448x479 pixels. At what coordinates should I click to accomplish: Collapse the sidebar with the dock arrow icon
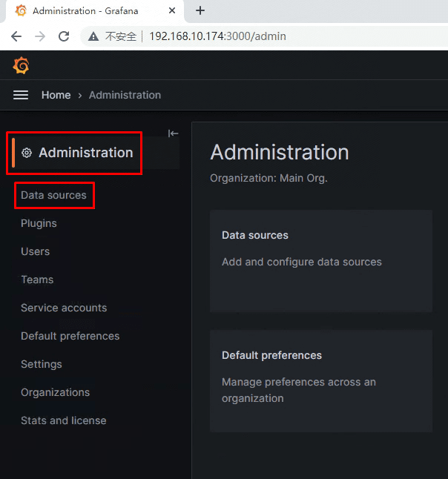[x=173, y=133]
